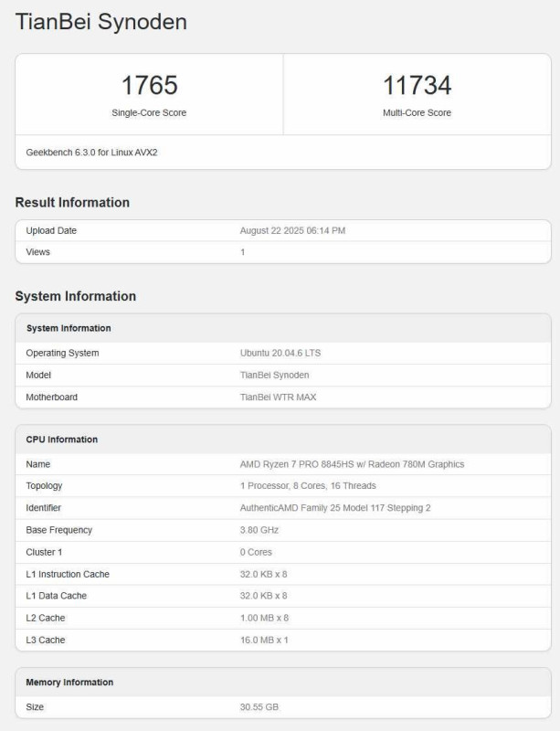Click the Result Information heading
The height and width of the screenshot is (731, 560).
[72, 202]
